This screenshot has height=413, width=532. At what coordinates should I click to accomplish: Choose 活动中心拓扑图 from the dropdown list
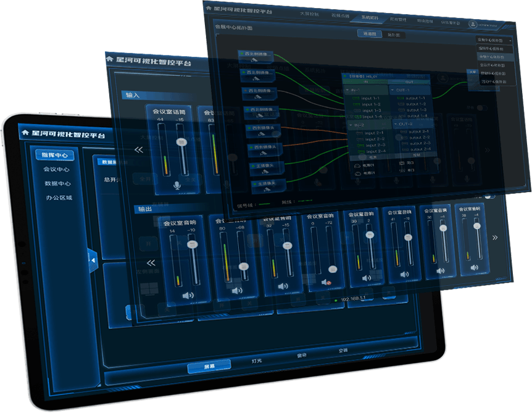pos(498,81)
